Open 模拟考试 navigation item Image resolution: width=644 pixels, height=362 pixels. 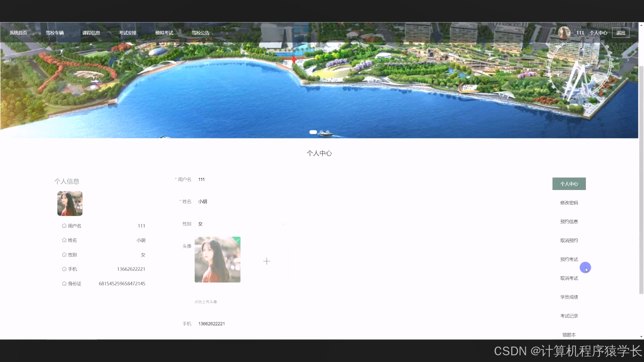coord(164,33)
